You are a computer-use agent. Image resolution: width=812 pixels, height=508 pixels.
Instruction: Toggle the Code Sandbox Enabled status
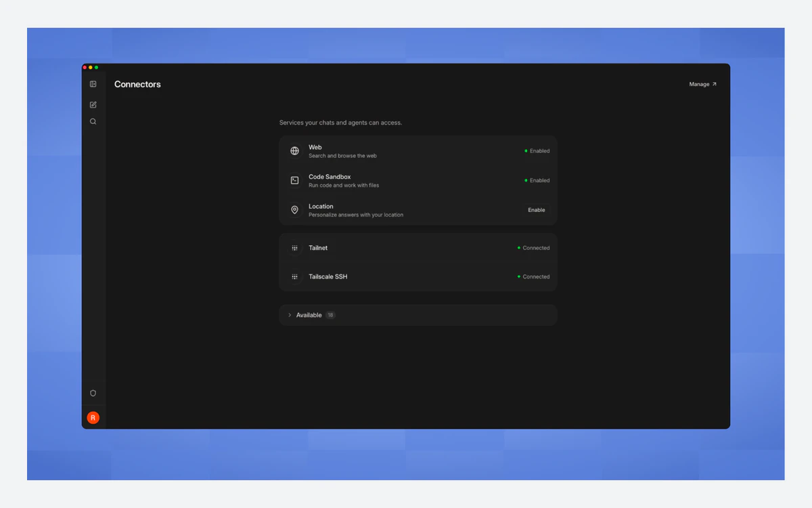point(537,180)
